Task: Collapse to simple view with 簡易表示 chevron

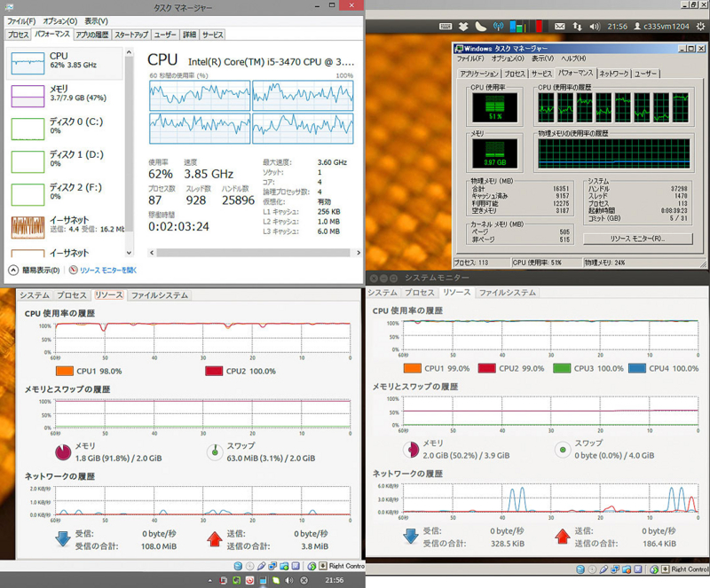Action: click(13, 270)
